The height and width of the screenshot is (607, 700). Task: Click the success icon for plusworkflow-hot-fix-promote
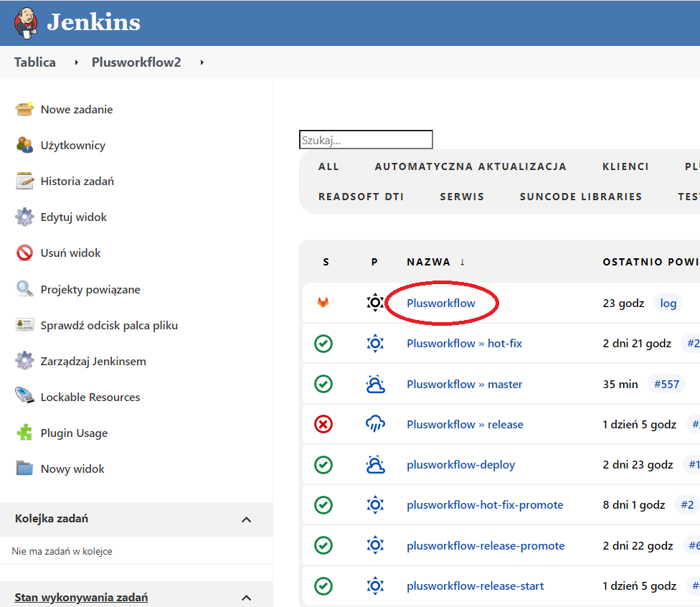[323, 504]
